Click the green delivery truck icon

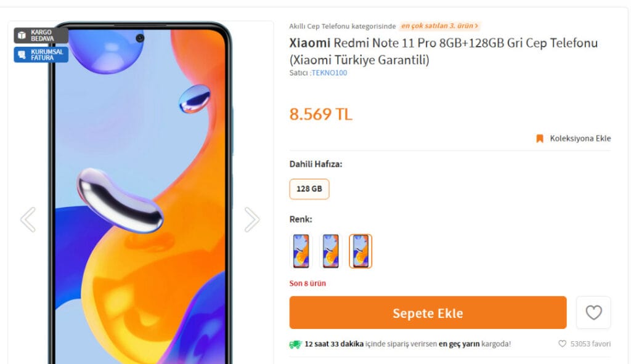pyautogui.click(x=295, y=344)
